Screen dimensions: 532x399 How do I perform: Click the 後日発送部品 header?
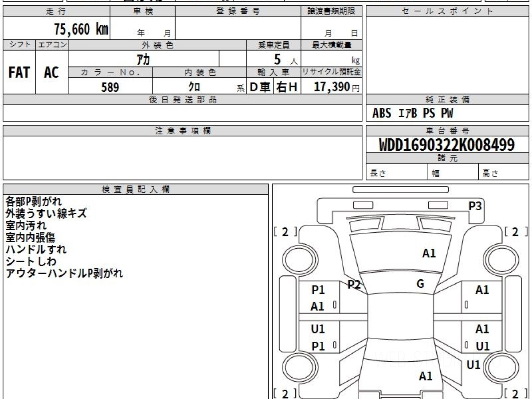[183, 100]
